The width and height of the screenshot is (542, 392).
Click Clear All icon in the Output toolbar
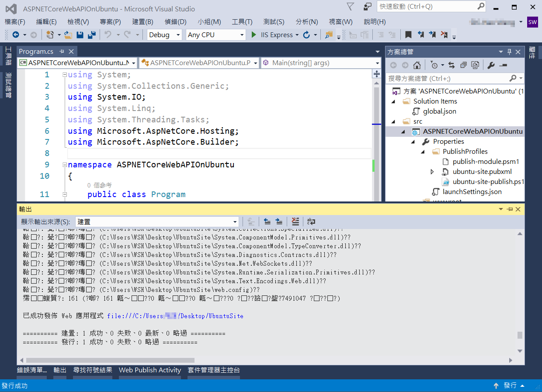[295, 222]
